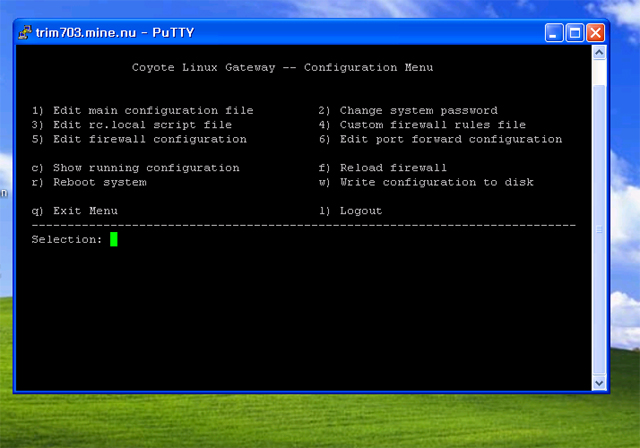Screen dimensions: 640x448
Task: Click '5) Edit firewall configuration'
Action: point(139,139)
